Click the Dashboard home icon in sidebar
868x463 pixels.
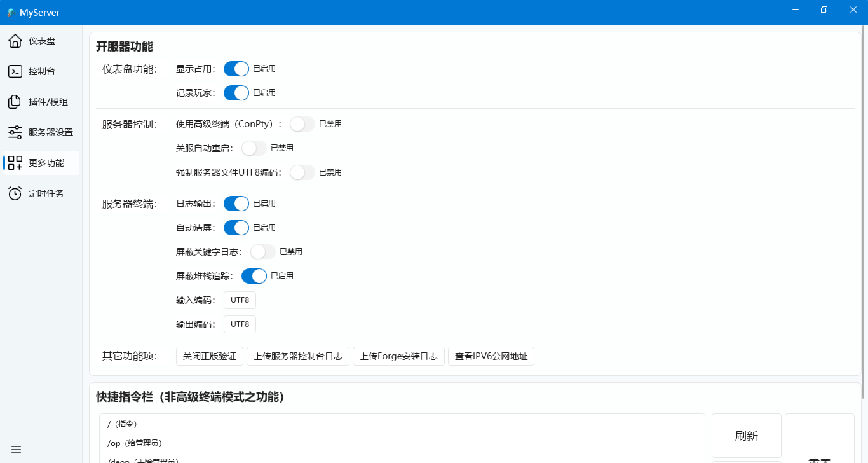15,41
